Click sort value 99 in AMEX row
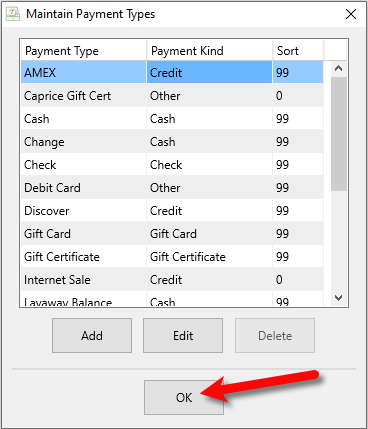The width and height of the screenshot is (368, 429). point(298,72)
